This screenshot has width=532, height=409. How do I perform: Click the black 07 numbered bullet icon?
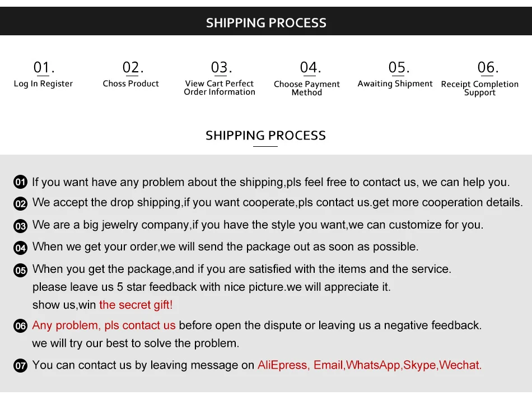tap(20, 366)
